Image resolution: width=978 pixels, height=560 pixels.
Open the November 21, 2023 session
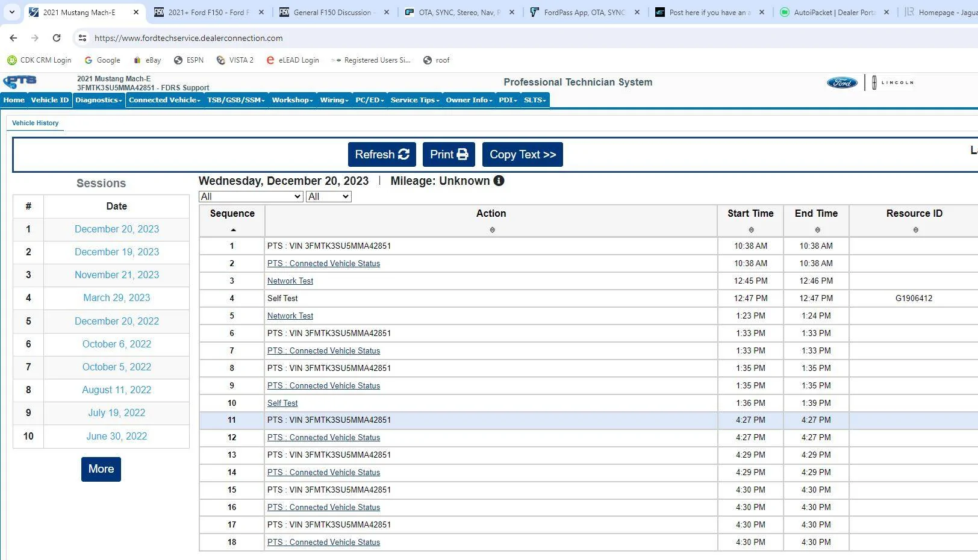117,275
